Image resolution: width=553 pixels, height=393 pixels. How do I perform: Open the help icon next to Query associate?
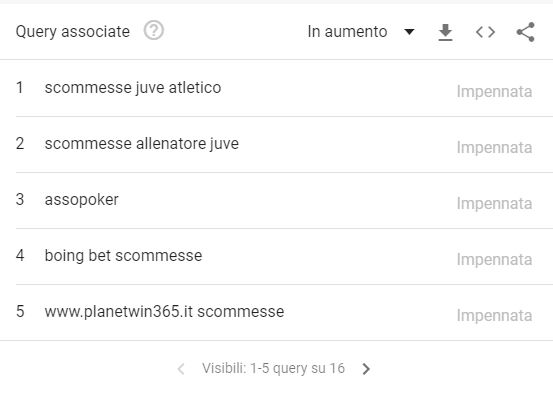[153, 30]
